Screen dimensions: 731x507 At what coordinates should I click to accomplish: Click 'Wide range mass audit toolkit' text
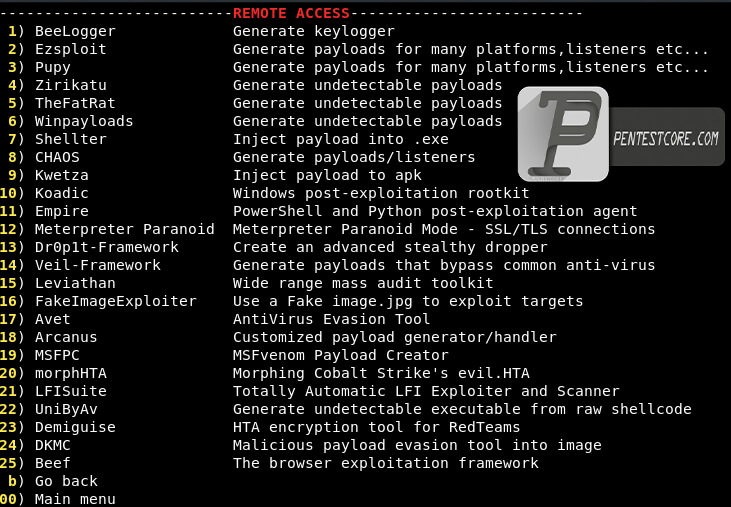pyautogui.click(x=363, y=283)
